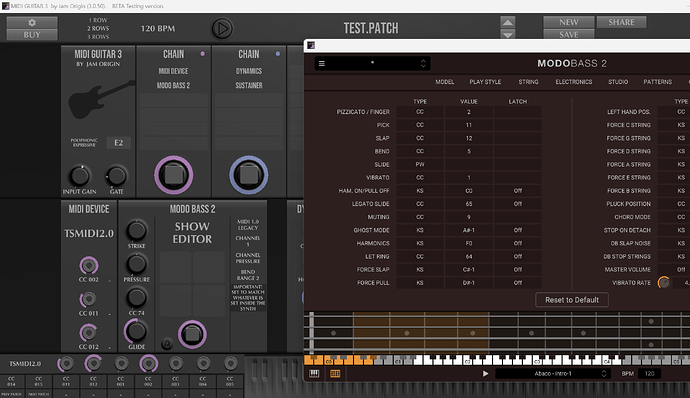The width and height of the screenshot is (690, 398).
Task: Toggle the purple MIDI chain bypass button
Action: point(173,175)
